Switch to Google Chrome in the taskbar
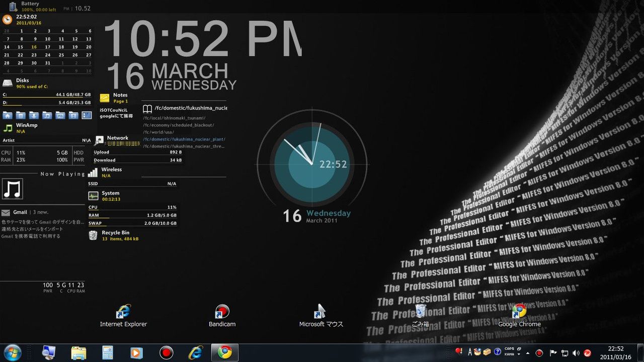 coord(224,352)
